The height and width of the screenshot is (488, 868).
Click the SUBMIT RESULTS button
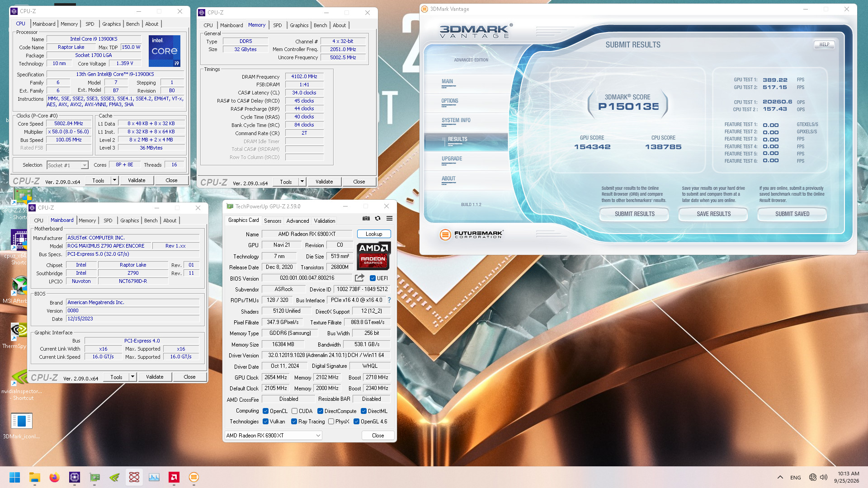pos(634,214)
